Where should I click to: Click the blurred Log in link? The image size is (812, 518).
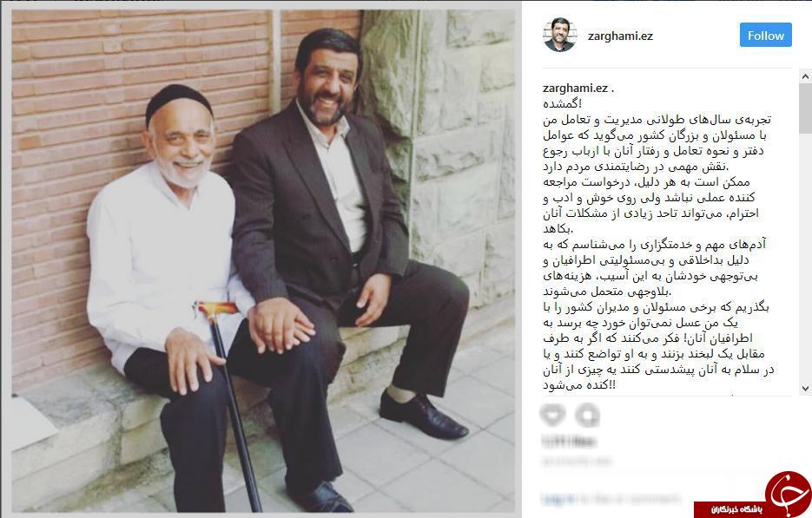(558, 499)
